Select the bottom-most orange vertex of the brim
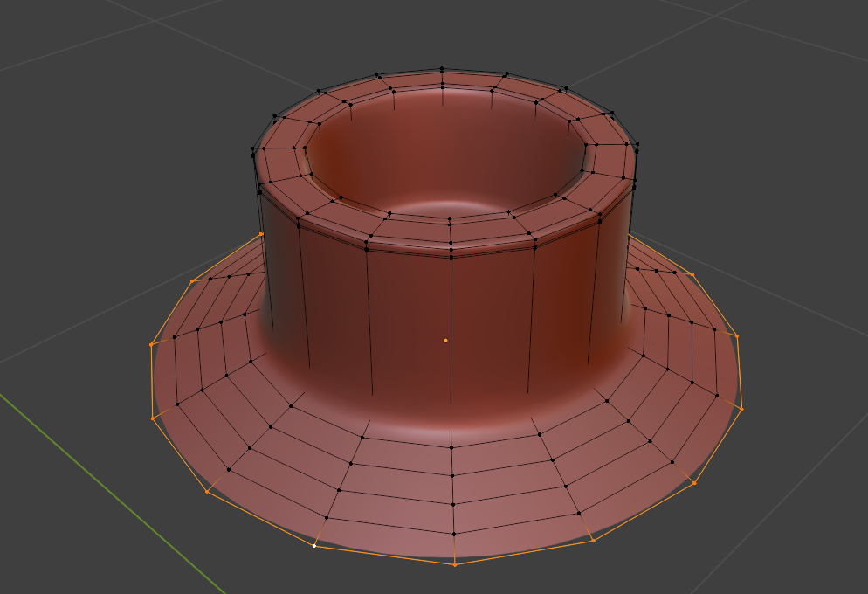This screenshot has width=868, height=594. [454, 564]
